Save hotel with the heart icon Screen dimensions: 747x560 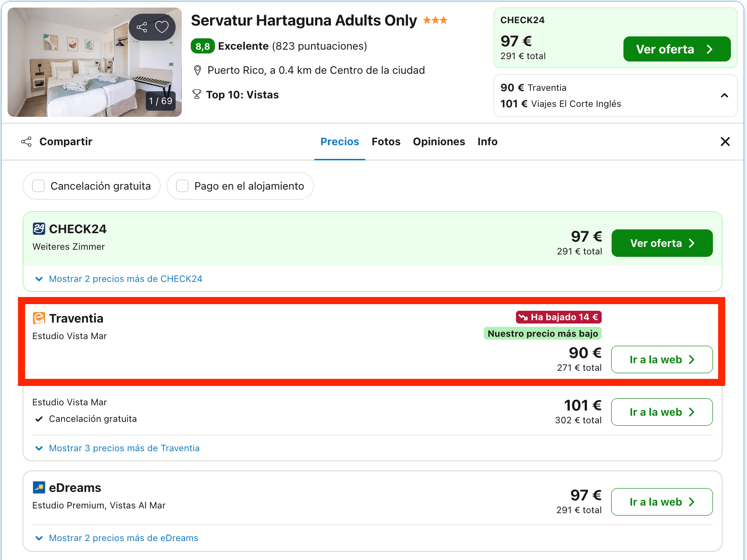click(x=162, y=27)
